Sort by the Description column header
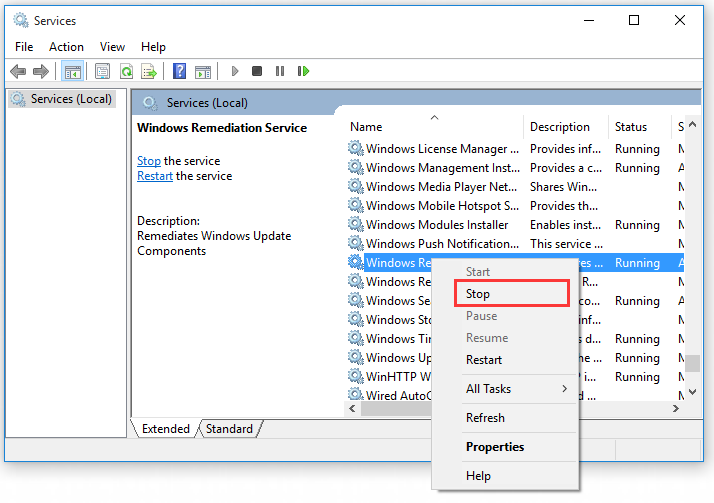The image size is (714, 503). [566, 127]
